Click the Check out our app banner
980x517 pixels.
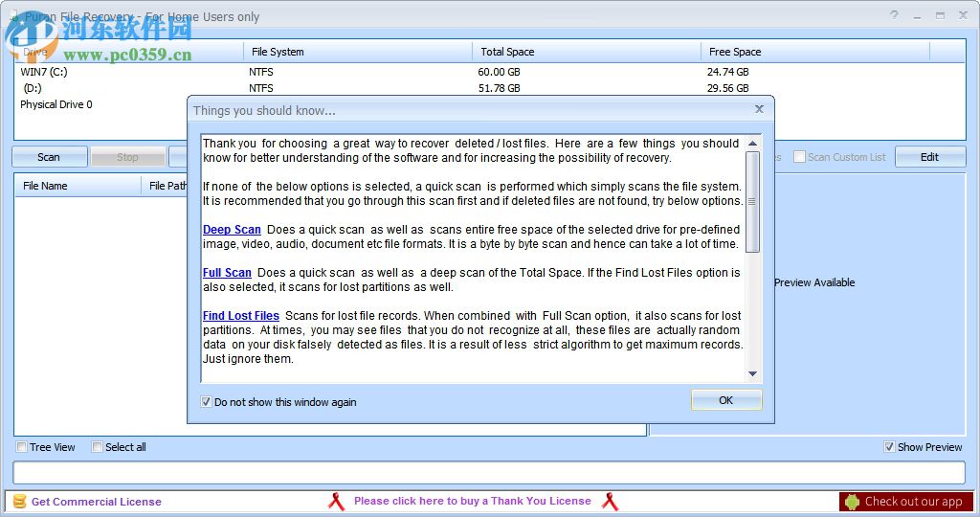(906, 502)
